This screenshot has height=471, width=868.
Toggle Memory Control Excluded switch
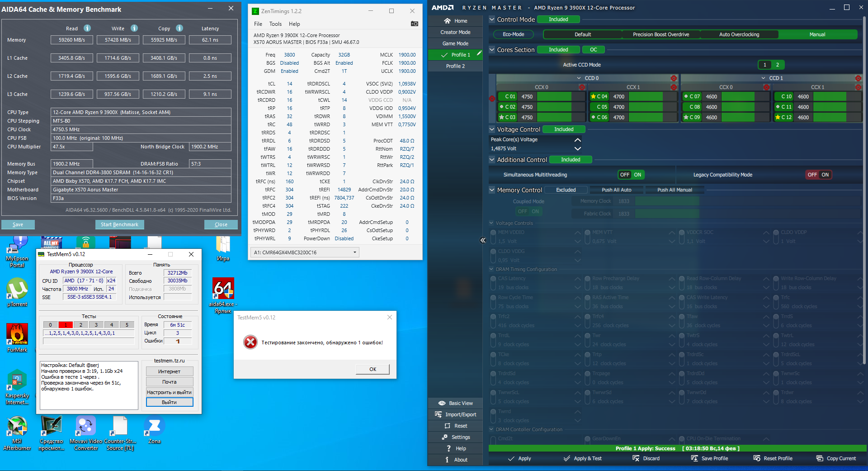[x=566, y=190]
